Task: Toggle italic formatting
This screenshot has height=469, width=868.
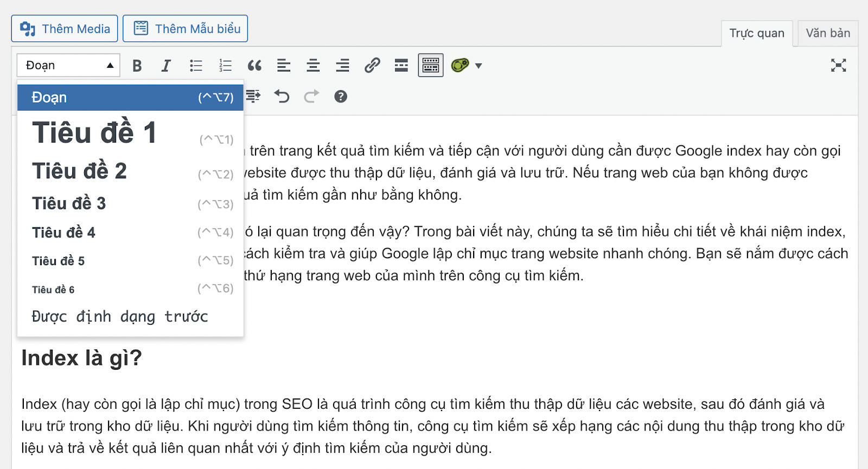Action: (166, 66)
